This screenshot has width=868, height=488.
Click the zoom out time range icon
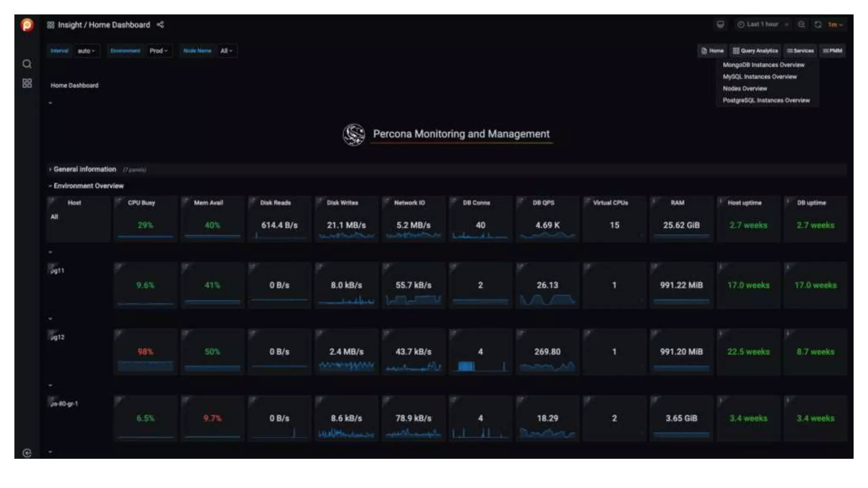click(801, 25)
